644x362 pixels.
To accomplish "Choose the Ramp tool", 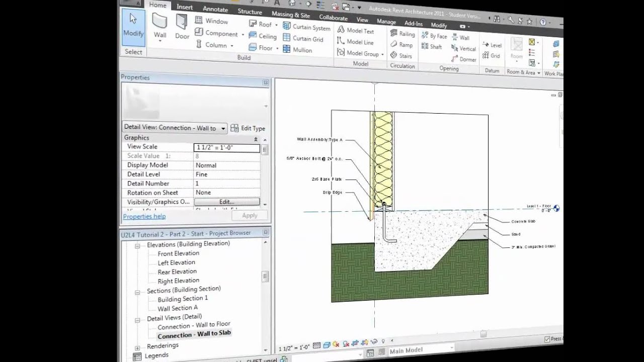I will [401, 45].
